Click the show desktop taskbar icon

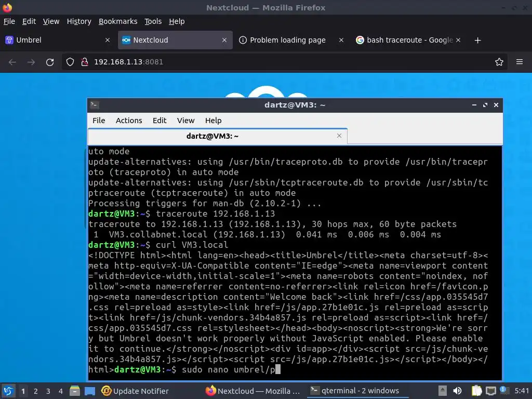[90, 391]
